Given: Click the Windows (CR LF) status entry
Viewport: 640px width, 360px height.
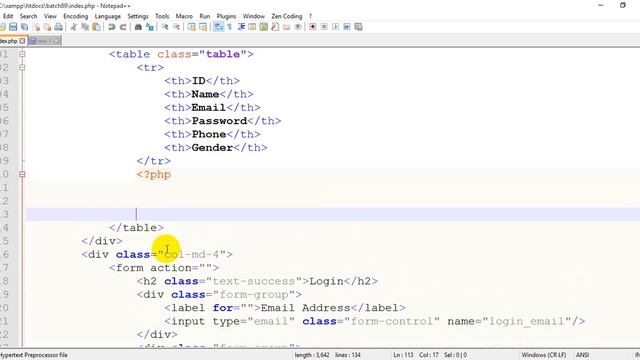Looking at the screenshot, I should (x=544, y=355).
